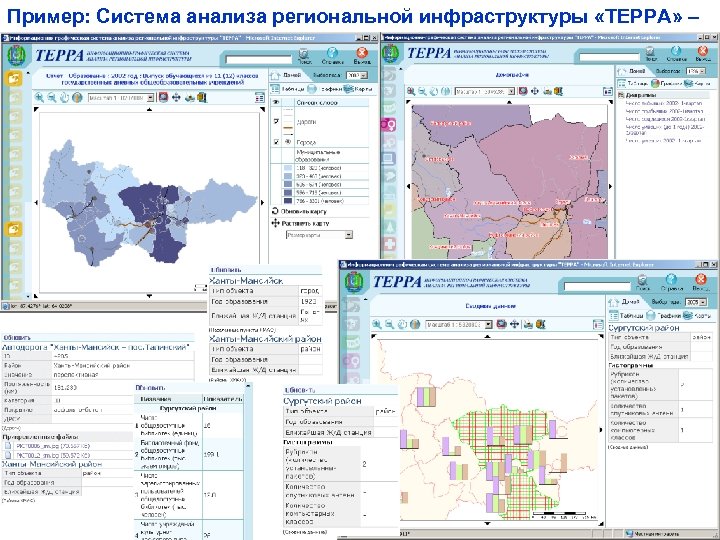Click globe full-extent icon in bottom-right window

(415, 324)
